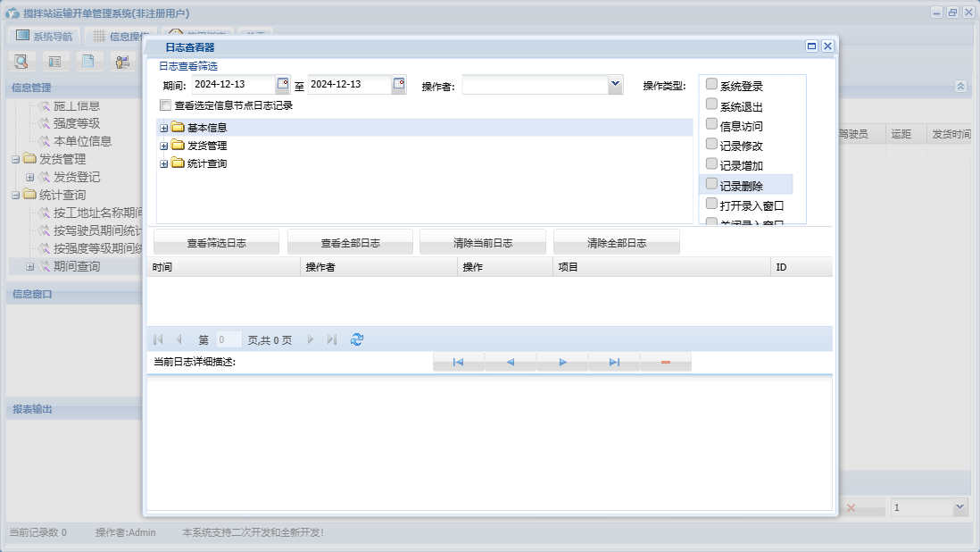Expand the 发货管理 node in log tree
980x552 pixels.
pos(163,146)
